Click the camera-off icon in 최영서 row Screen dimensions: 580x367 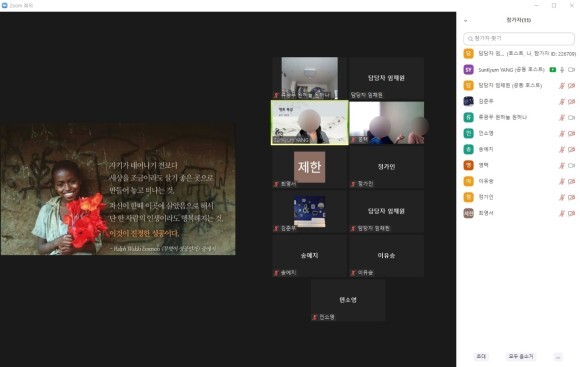[x=571, y=213]
